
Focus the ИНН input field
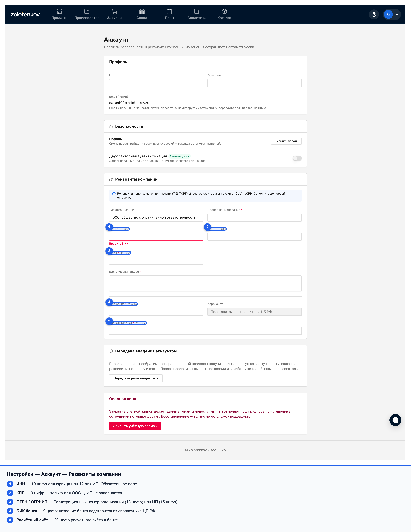[156, 237]
